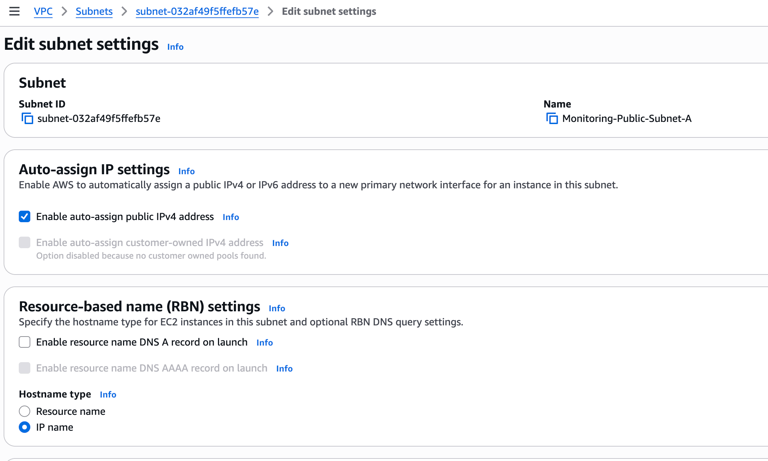
Task: Open Info for DNS AAAA record on launch
Action: 284,369
